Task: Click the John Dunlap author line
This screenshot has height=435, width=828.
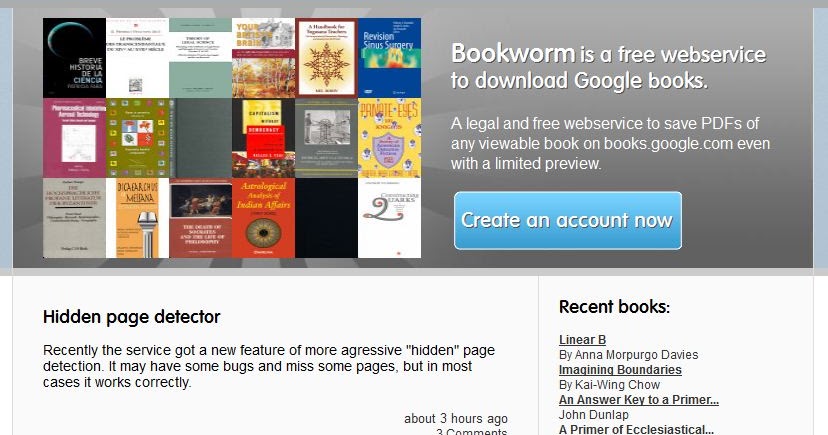Action: click(x=594, y=414)
